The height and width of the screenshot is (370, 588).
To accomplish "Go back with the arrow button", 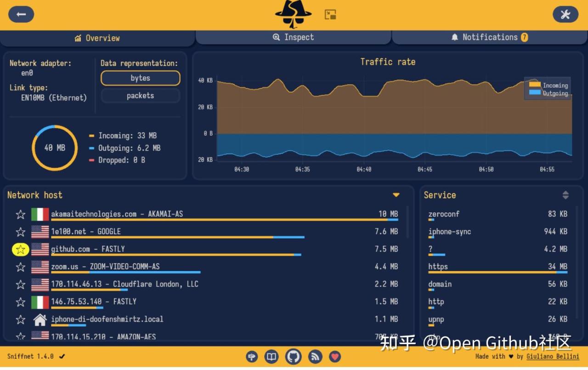I will [21, 14].
